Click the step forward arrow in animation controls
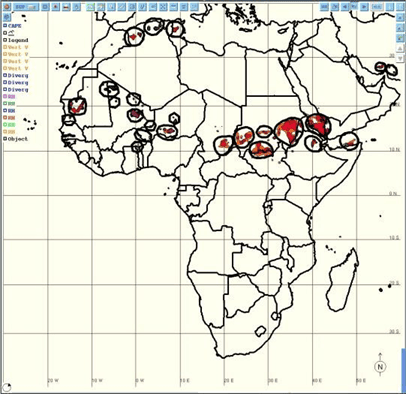Image resolution: width=406 pixels, height=394 pixels. pyautogui.click(x=364, y=7)
